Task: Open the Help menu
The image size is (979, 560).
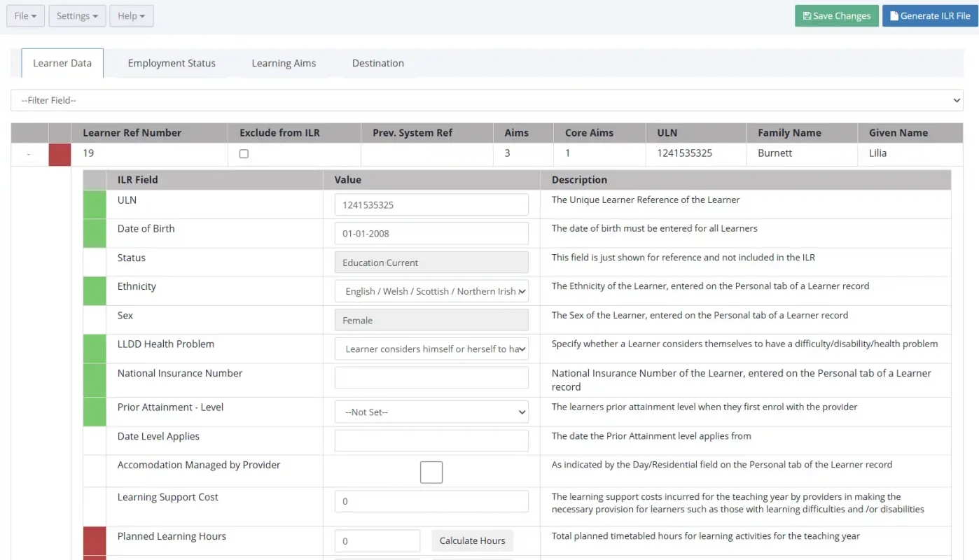Action: [132, 16]
